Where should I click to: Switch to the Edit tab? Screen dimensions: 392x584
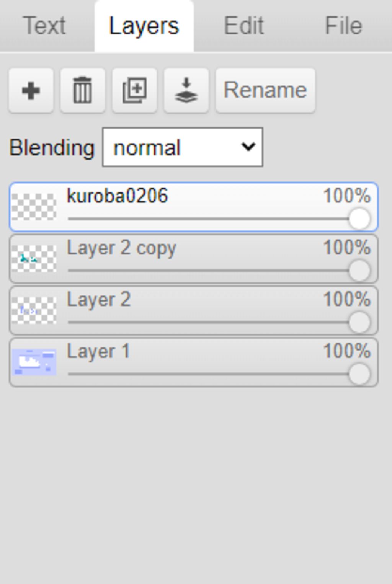[244, 26]
